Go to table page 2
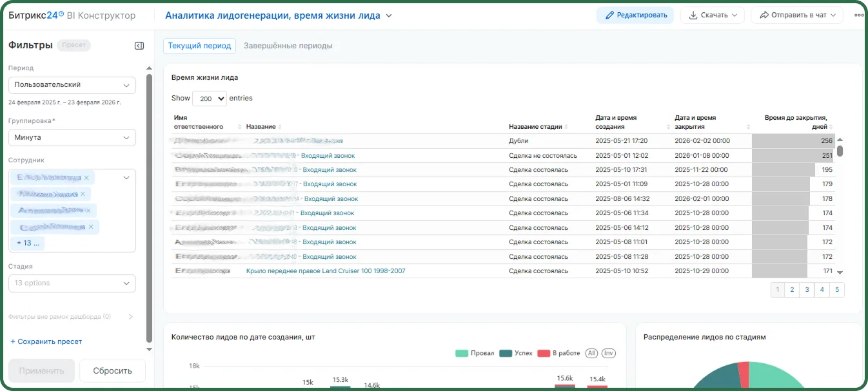The height and width of the screenshot is (391, 868). click(793, 290)
